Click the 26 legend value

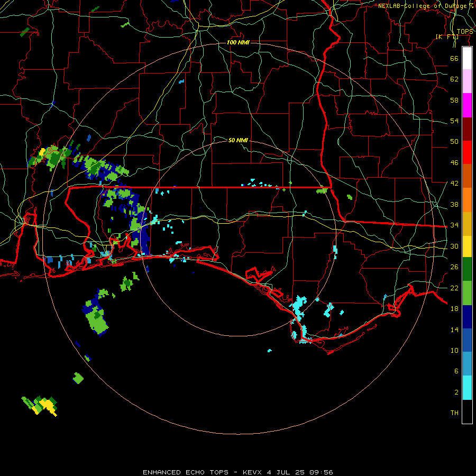coord(454,267)
